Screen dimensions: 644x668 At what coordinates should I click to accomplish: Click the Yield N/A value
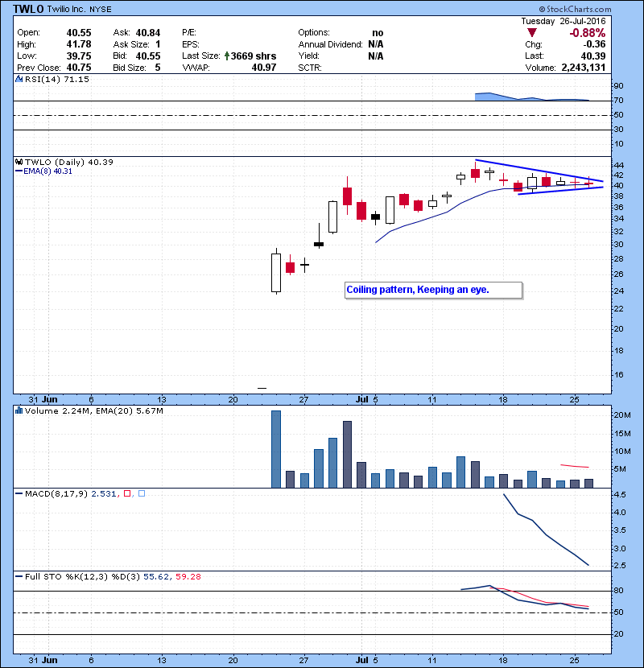click(376, 56)
